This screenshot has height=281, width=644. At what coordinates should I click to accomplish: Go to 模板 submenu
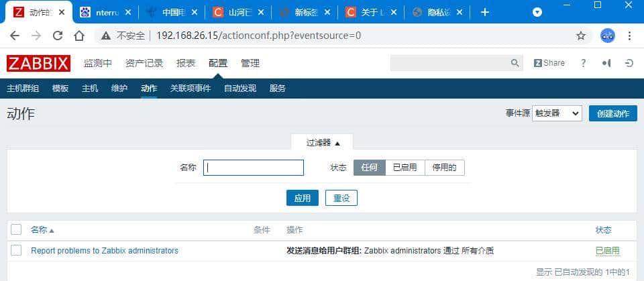(60, 89)
